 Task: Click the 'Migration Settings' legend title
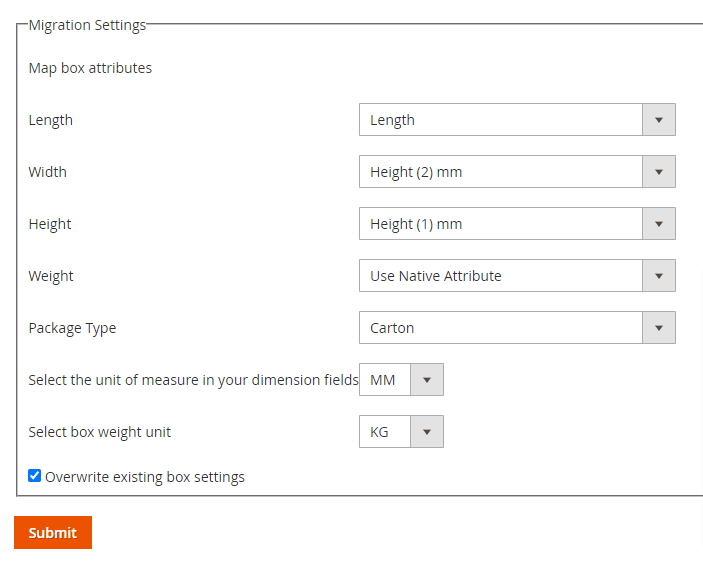click(x=87, y=25)
